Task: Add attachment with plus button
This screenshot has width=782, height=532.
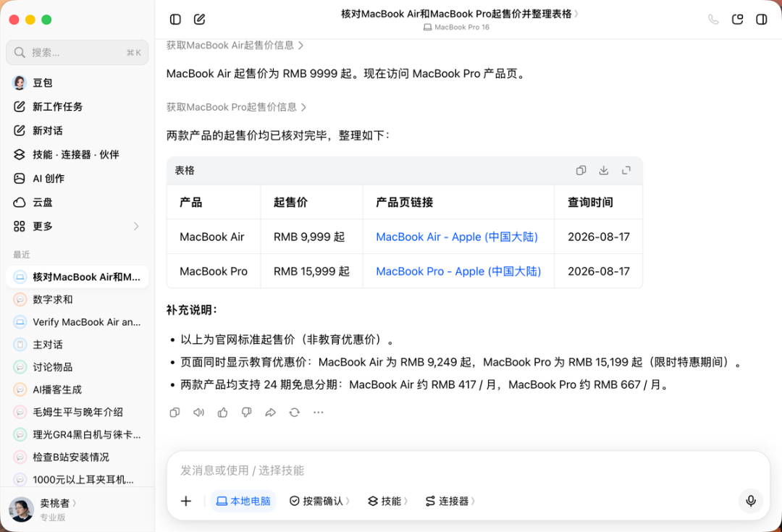Action: tap(186, 501)
